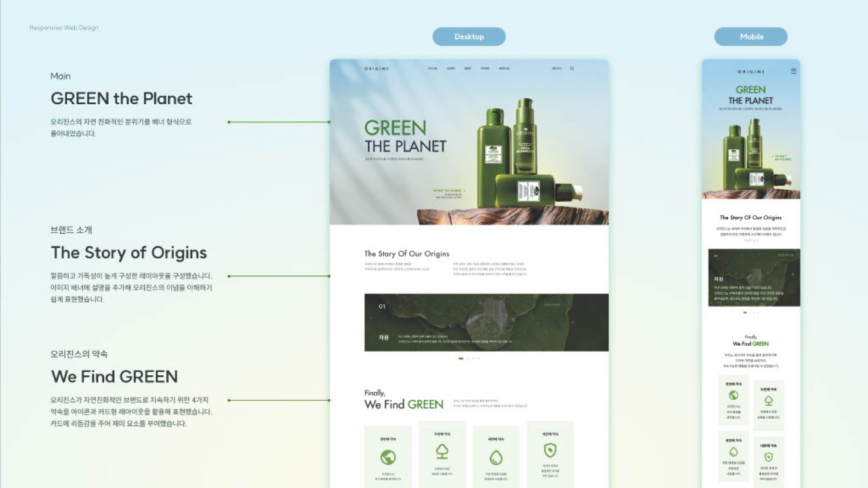
Task: Open the hamburger menu in mobile mockup
Action: (x=793, y=71)
